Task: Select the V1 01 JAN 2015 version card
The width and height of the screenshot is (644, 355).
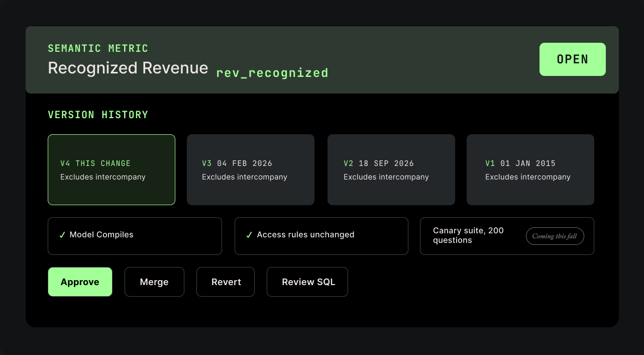Action: pos(530,169)
